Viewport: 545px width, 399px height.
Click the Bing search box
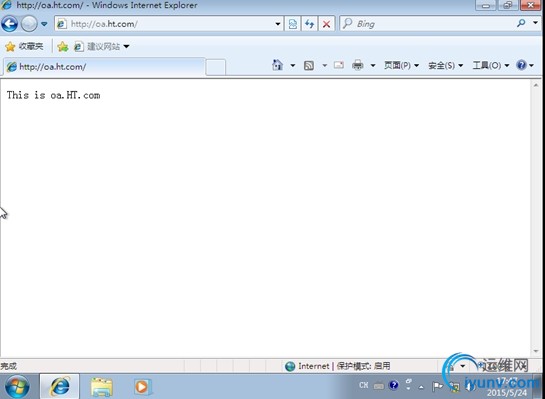coord(426,24)
